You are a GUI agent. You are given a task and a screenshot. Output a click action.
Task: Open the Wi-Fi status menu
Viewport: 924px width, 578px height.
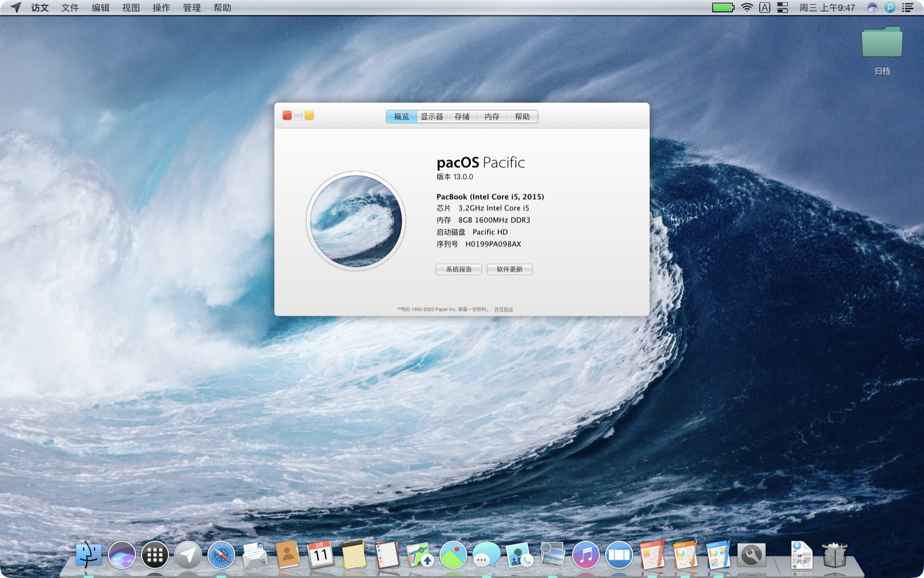(747, 7)
